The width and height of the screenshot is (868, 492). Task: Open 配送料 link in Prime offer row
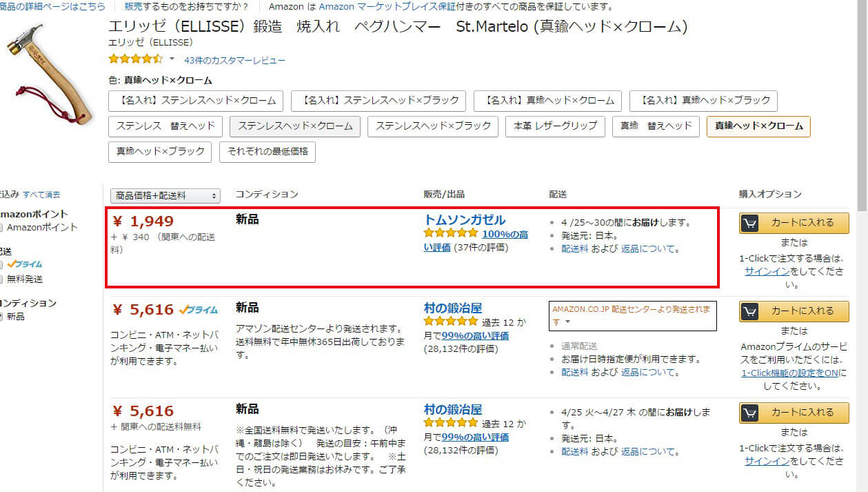pyautogui.click(x=575, y=372)
